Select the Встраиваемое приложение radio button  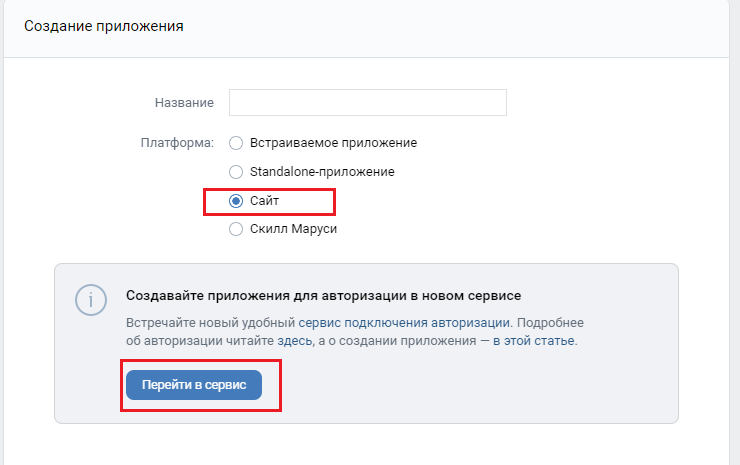236,143
